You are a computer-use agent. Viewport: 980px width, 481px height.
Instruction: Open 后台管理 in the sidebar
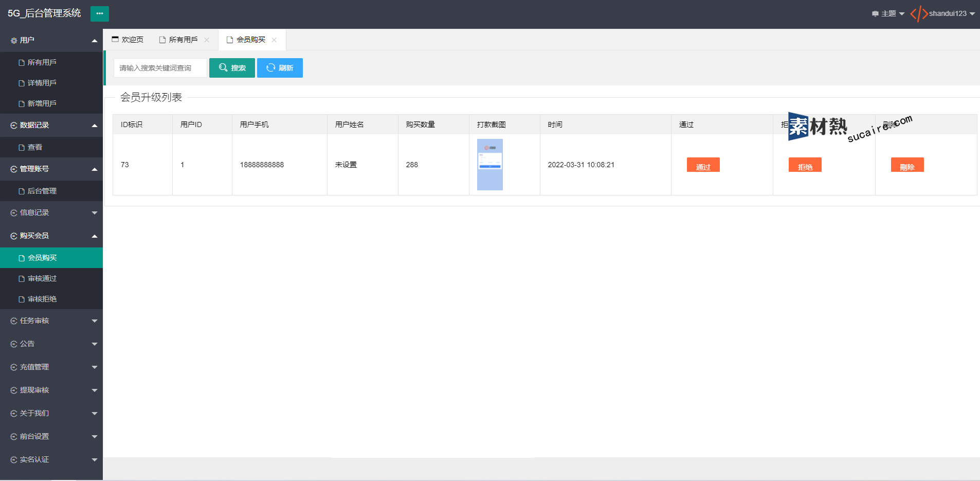(x=51, y=191)
